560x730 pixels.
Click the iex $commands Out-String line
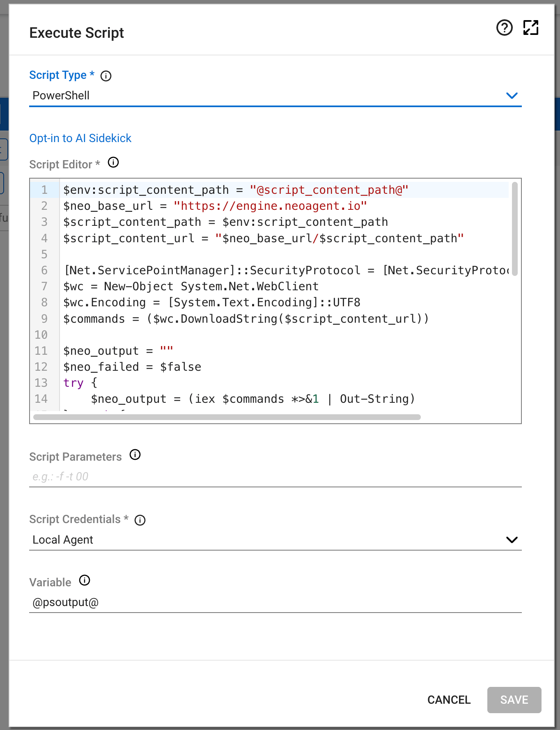(x=253, y=399)
